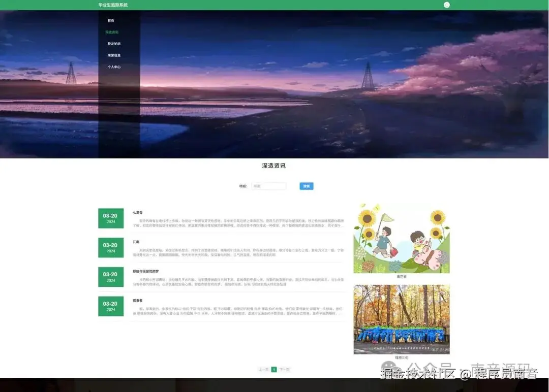
Task: Open the 江南 article link
Action: tap(136, 242)
